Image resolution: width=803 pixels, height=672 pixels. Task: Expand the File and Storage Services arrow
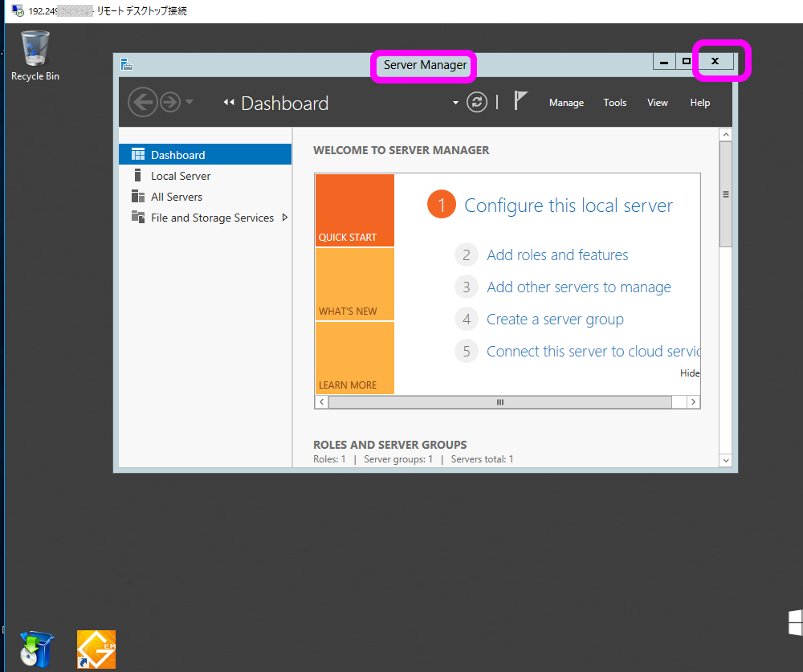click(285, 218)
